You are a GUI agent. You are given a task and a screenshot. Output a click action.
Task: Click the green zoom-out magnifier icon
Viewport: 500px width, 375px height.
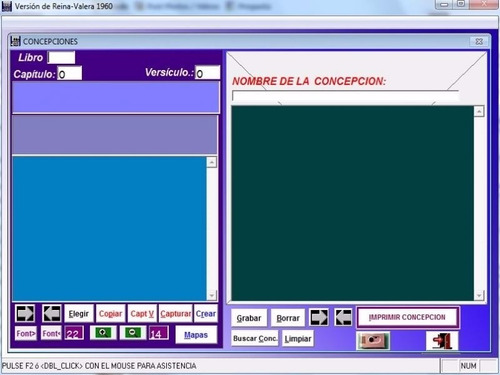pyautogui.click(x=132, y=333)
